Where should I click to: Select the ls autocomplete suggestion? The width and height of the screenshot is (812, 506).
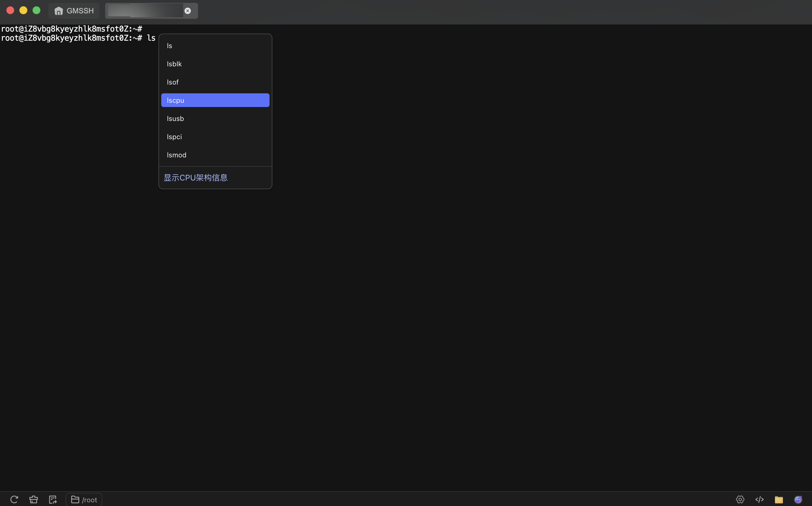215,46
